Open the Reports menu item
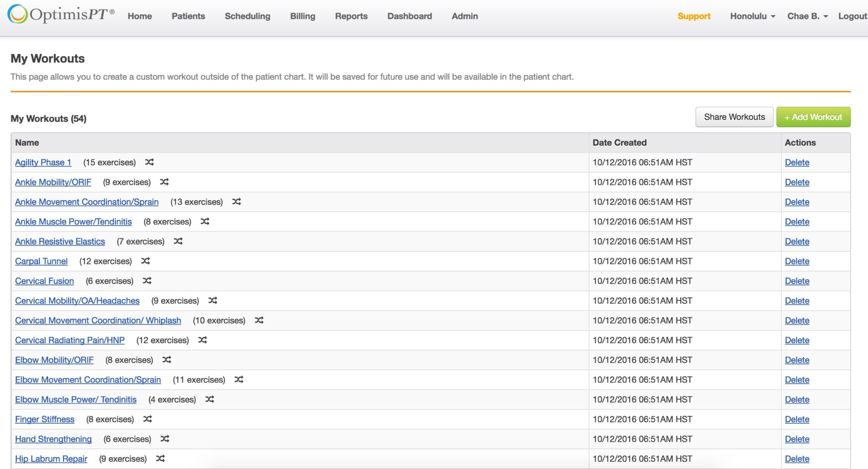This screenshot has width=868, height=469. coord(351,16)
